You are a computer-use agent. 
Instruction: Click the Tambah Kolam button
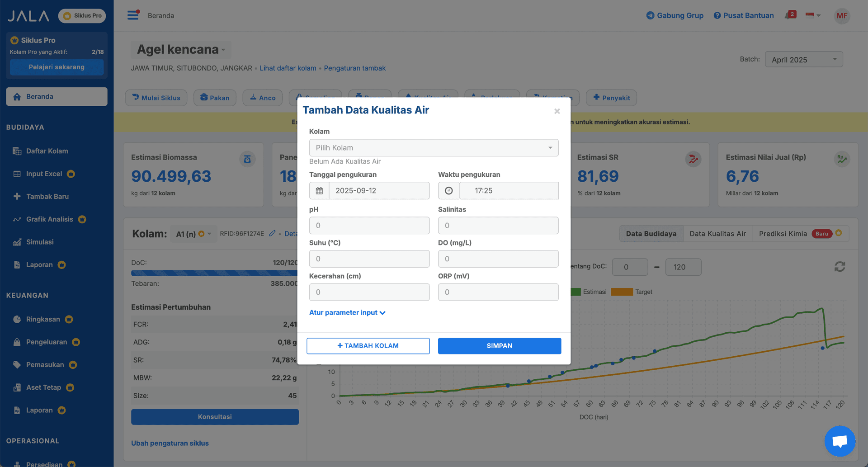[368, 346]
